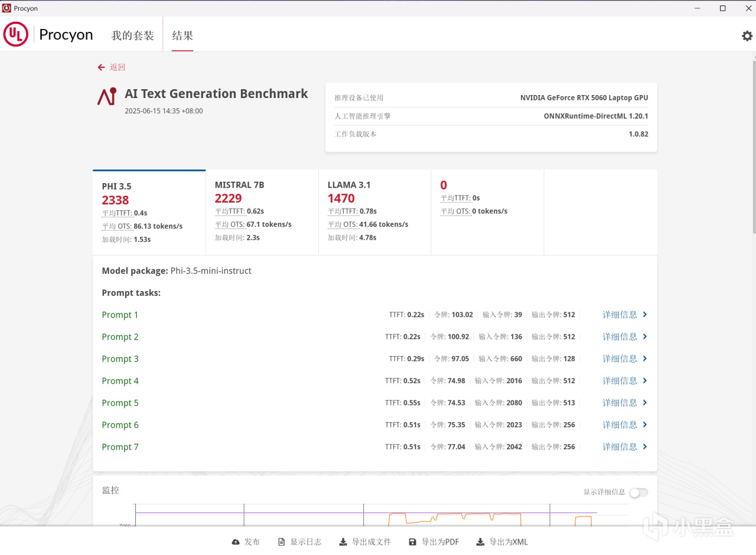The image size is (756, 555).
Task: Open 详细信息 link for Prompt 2
Action: 620,337
